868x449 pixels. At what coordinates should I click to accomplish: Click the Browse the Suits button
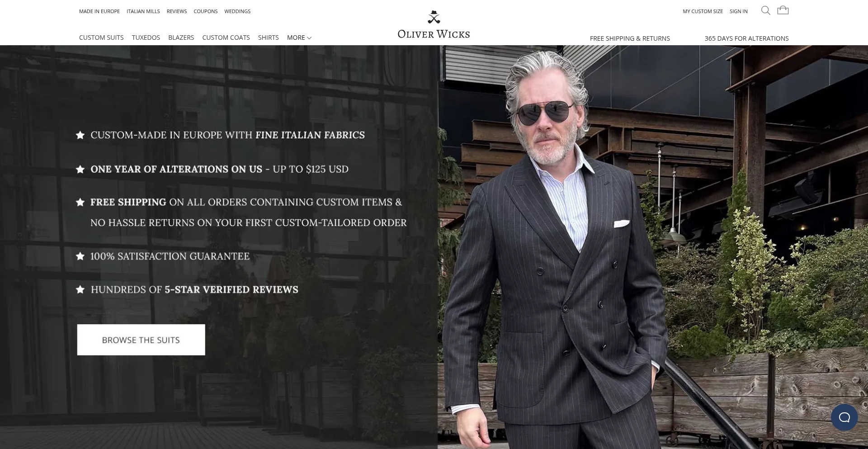(141, 340)
